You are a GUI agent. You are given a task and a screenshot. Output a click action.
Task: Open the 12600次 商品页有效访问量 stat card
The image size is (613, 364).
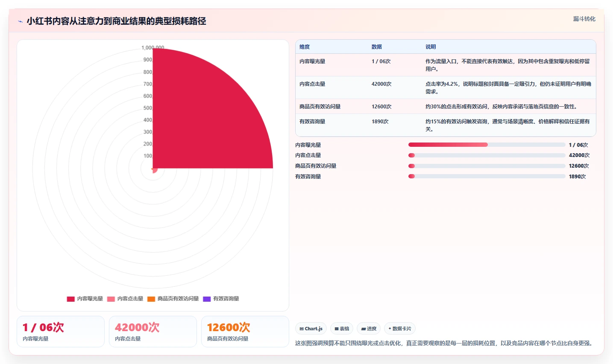[x=245, y=332]
